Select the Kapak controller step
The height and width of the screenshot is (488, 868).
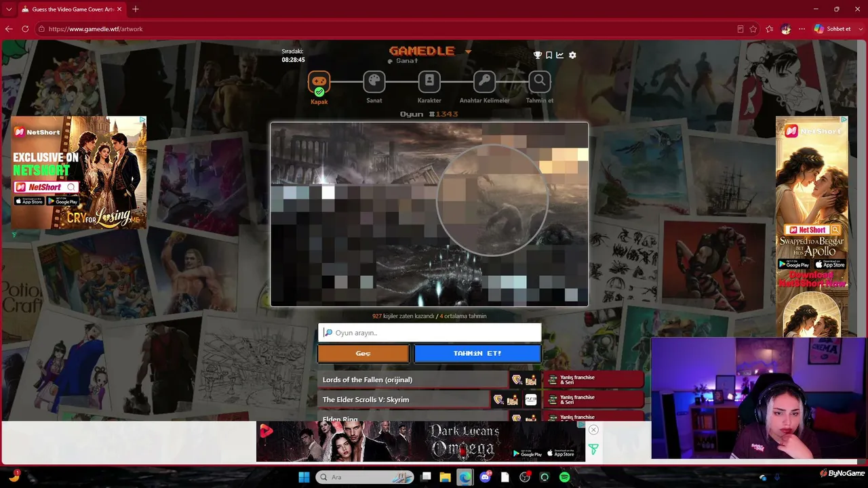(319, 83)
